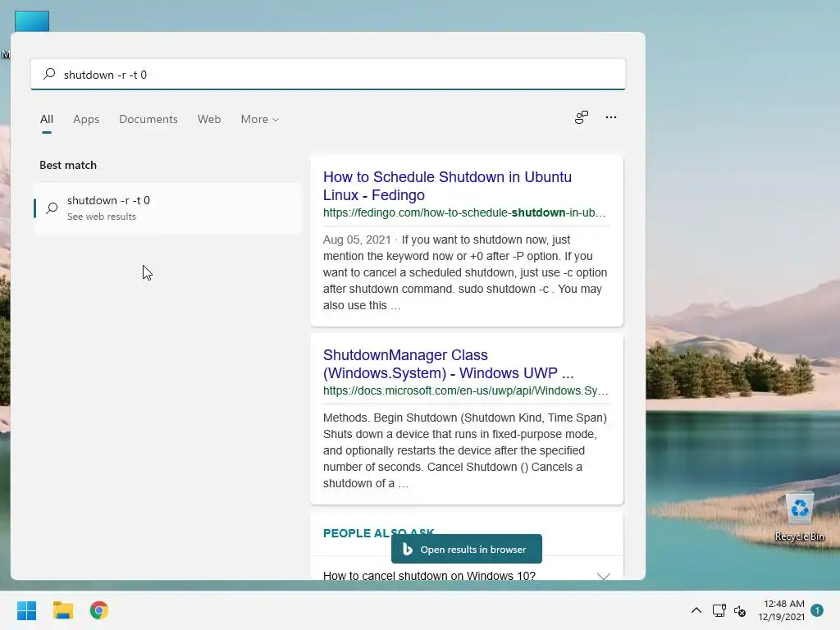Switch to the Apps tab
This screenshot has width=840, height=630.
coord(85,119)
